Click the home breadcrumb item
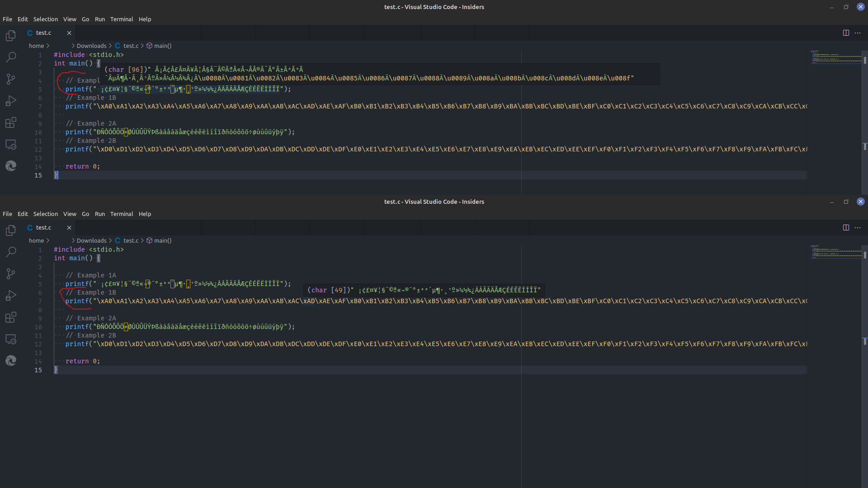Image resolution: width=868 pixels, height=488 pixels. (x=36, y=46)
